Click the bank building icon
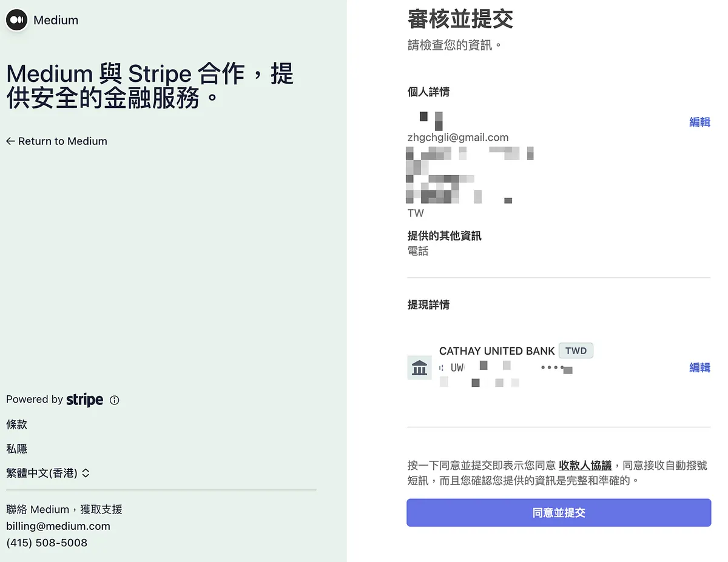The width and height of the screenshot is (728, 562). pos(419,367)
